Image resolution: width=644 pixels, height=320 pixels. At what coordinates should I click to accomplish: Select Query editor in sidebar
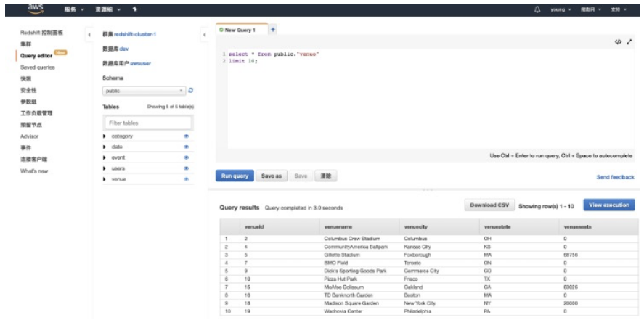pos(36,56)
